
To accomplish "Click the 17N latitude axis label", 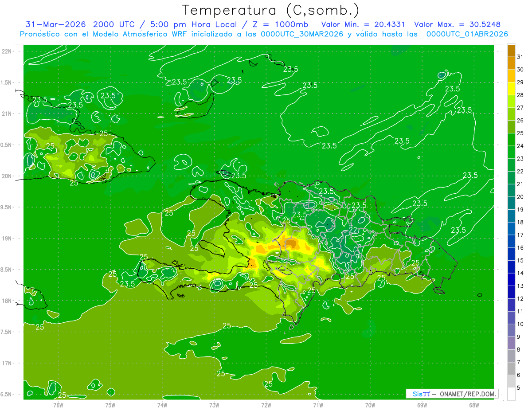I will click(x=7, y=363).
